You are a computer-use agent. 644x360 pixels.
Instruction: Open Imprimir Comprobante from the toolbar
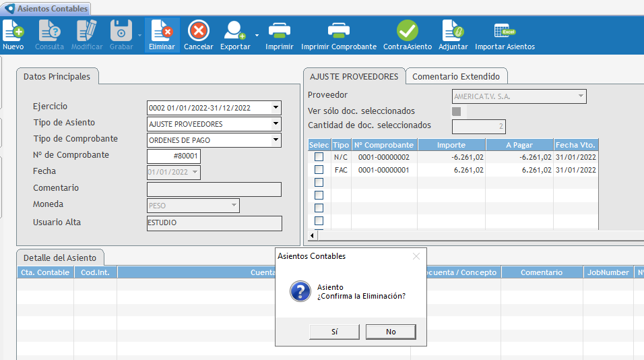(x=338, y=31)
